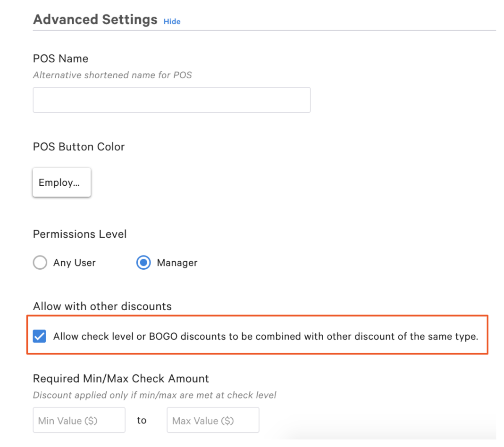Click the "Allow with other discounts" heading
This screenshot has height=447, width=504.
pyautogui.click(x=102, y=306)
